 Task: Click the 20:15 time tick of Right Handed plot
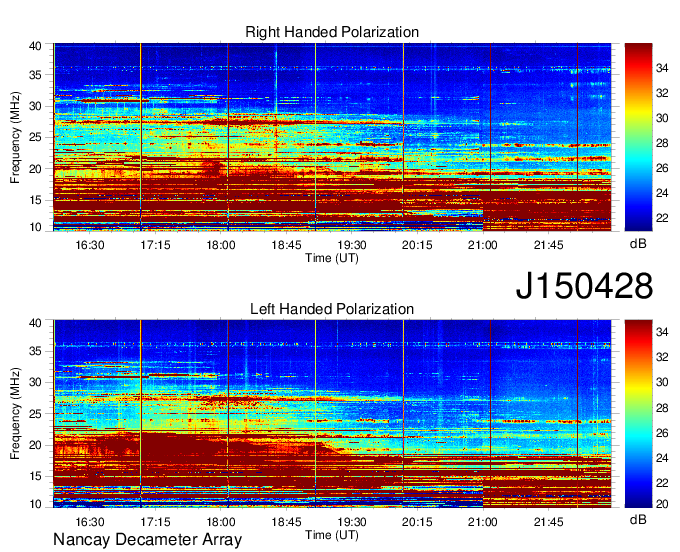tap(417, 245)
